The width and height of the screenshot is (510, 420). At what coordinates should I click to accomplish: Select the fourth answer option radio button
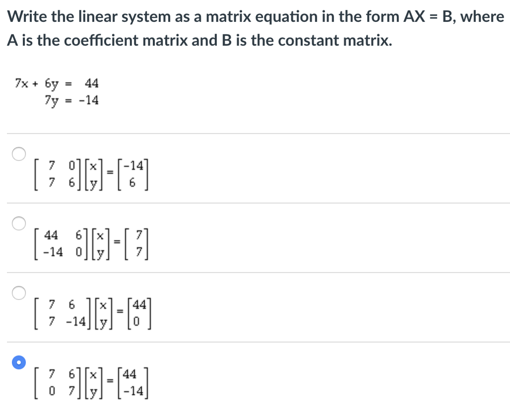coord(18,362)
